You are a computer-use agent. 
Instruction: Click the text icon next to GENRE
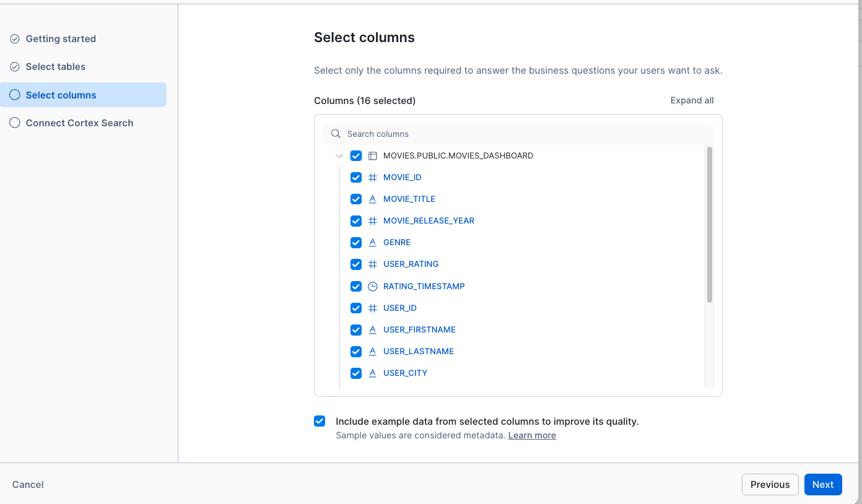pos(373,243)
